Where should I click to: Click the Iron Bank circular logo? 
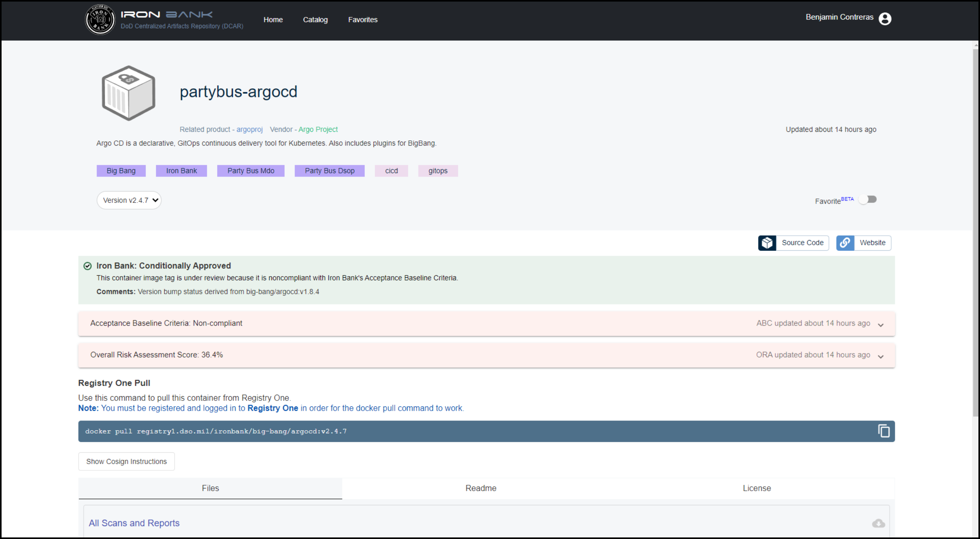click(100, 20)
